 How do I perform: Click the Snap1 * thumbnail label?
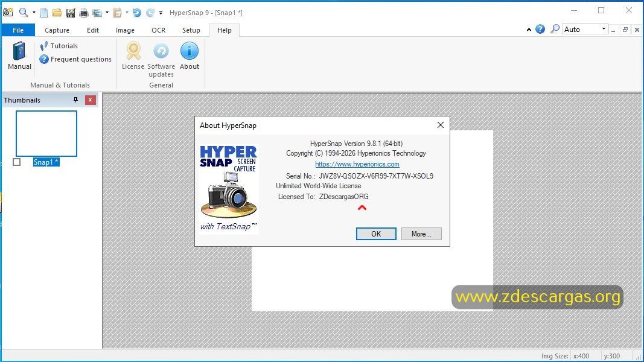click(x=46, y=162)
